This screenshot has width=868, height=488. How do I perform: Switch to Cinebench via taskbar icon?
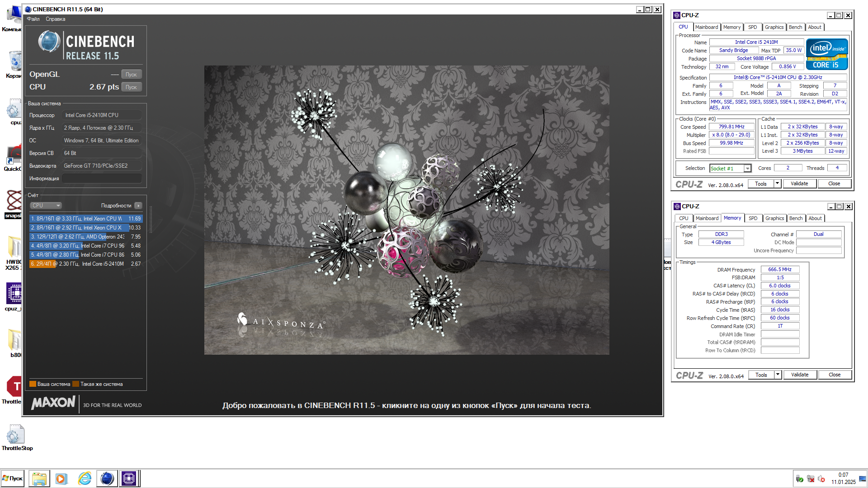click(x=107, y=479)
